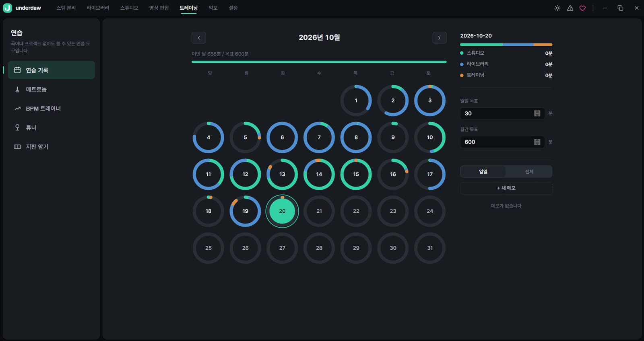Add a memo with + 새 메모
Viewport: 644px width, 341px height.
coord(506,188)
